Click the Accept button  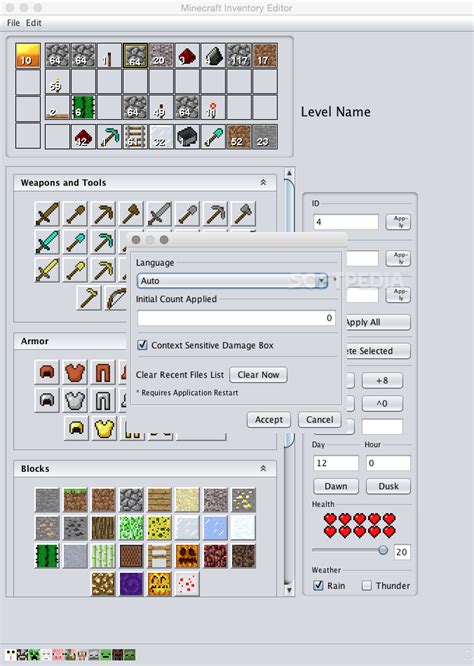269,420
